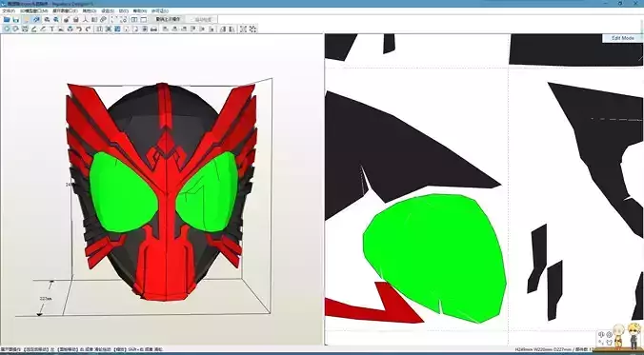
Task: Select the T text input tool
Action: click(x=52, y=29)
